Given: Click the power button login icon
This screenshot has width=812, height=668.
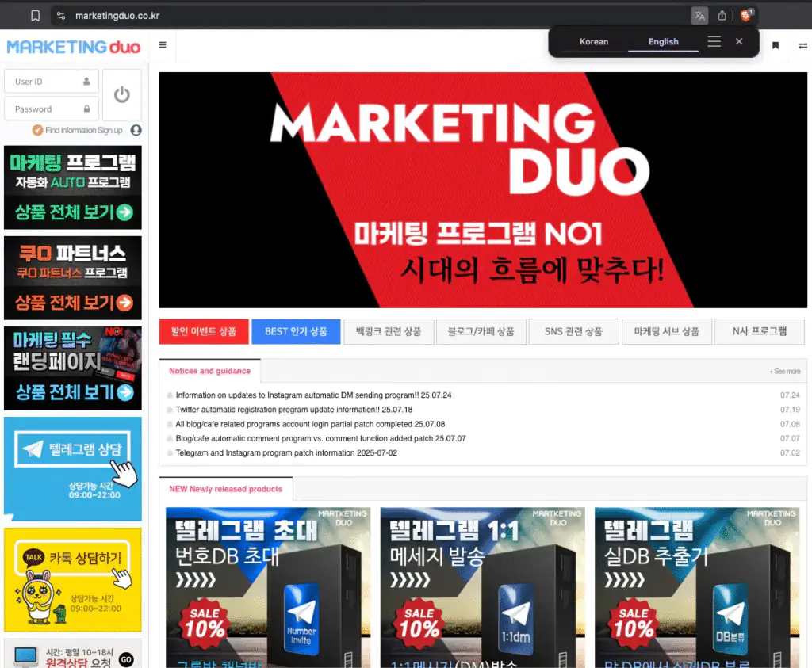Looking at the screenshot, I should point(121,94).
